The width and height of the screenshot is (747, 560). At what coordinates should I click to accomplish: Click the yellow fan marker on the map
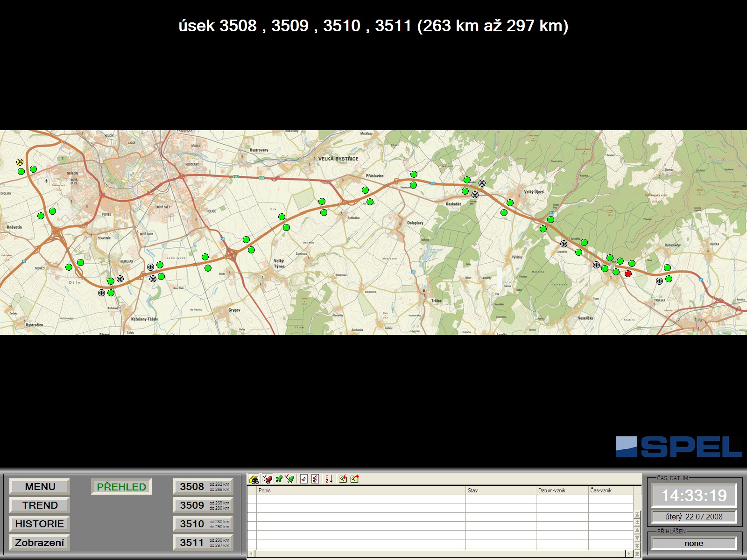coord(20,162)
